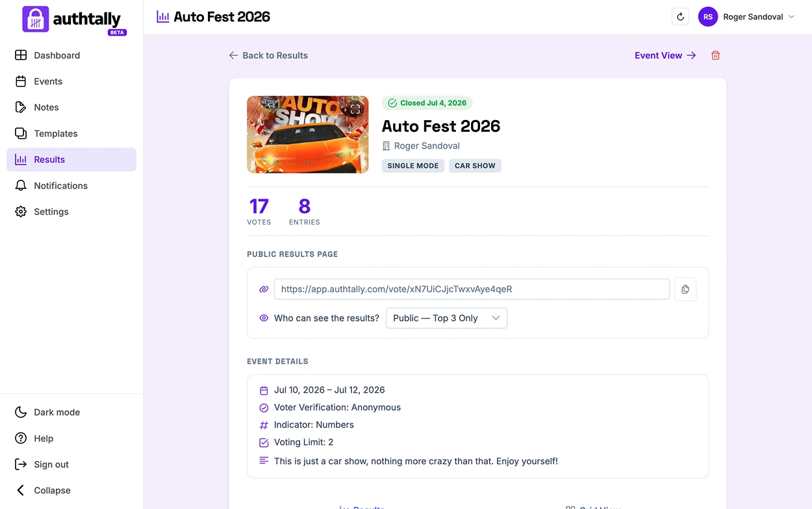
Task: Collapse the sidebar
Action: point(71,490)
